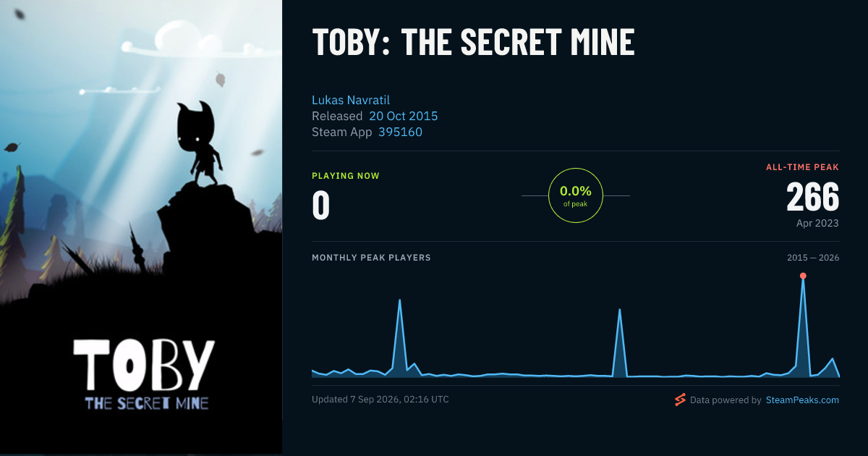Image resolution: width=868 pixels, height=456 pixels.
Task: Click the all-time peak value 266
Action: (x=812, y=196)
